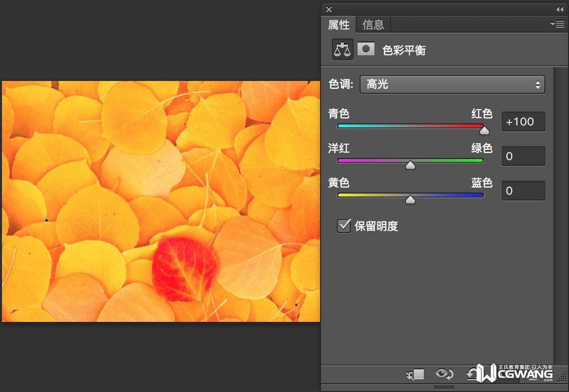Click the yellow-blue value field
Image resolution: width=569 pixels, height=392 pixels.
coord(523,191)
